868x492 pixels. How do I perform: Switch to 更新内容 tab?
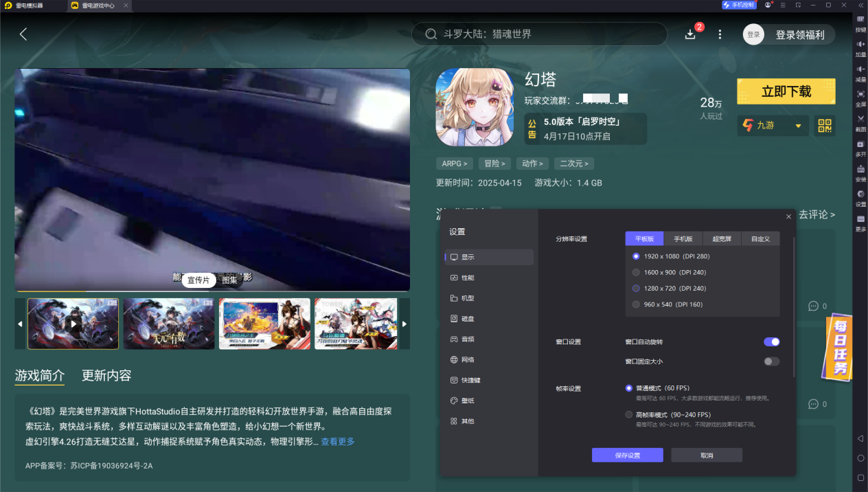pyautogui.click(x=106, y=375)
